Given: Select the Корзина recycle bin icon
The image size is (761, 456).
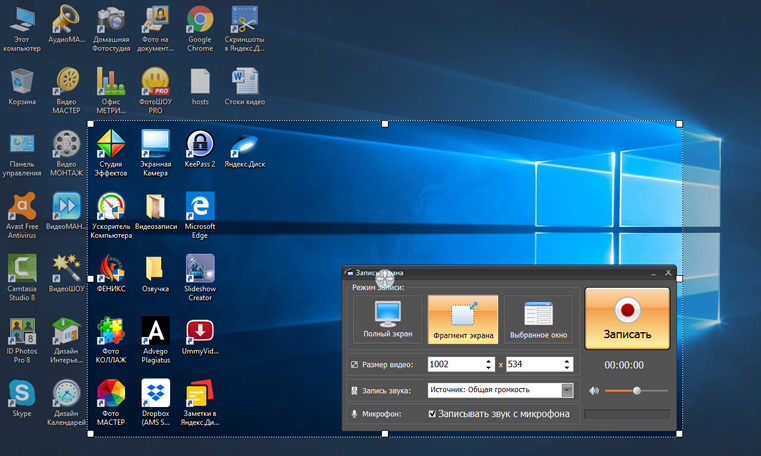Looking at the screenshot, I should coord(22,87).
